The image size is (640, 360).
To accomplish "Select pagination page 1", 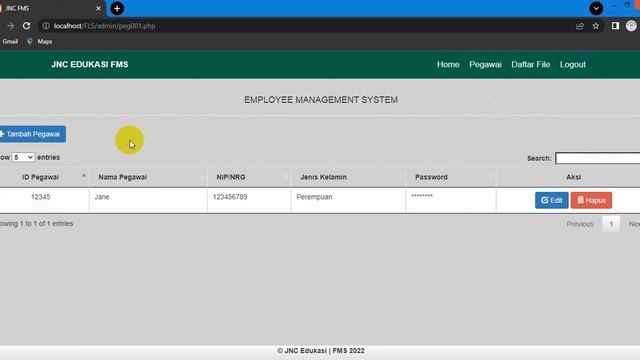I will (611, 224).
